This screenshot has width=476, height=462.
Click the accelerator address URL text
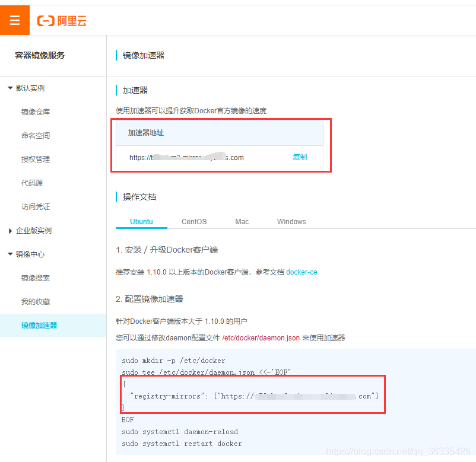tap(186, 157)
